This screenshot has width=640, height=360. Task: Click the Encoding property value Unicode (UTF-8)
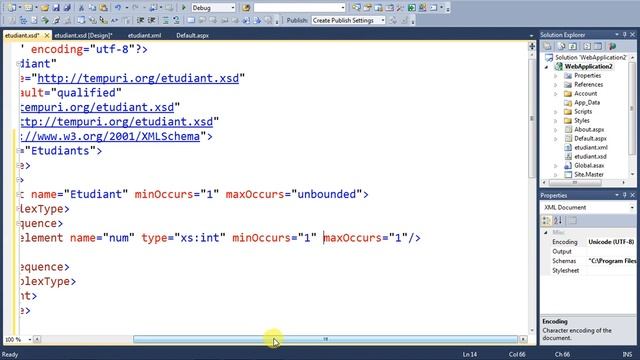pyautogui.click(x=611, y=242)
